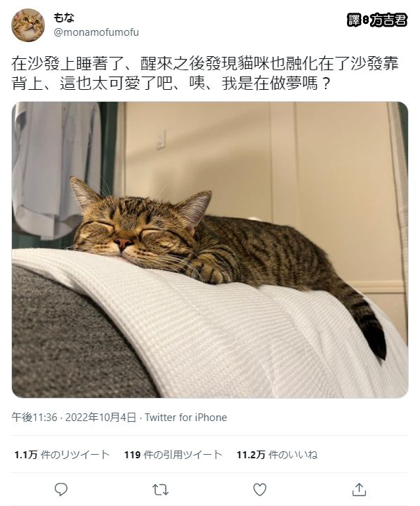View the 11.2万 件のいいね list
This screenshot has width=420, height=506.
point(277,455)
